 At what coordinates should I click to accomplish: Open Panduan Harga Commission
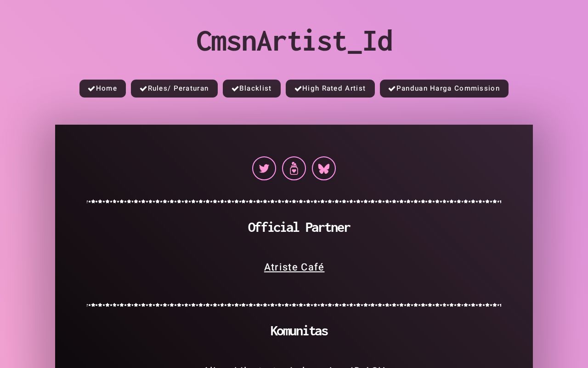444,88
